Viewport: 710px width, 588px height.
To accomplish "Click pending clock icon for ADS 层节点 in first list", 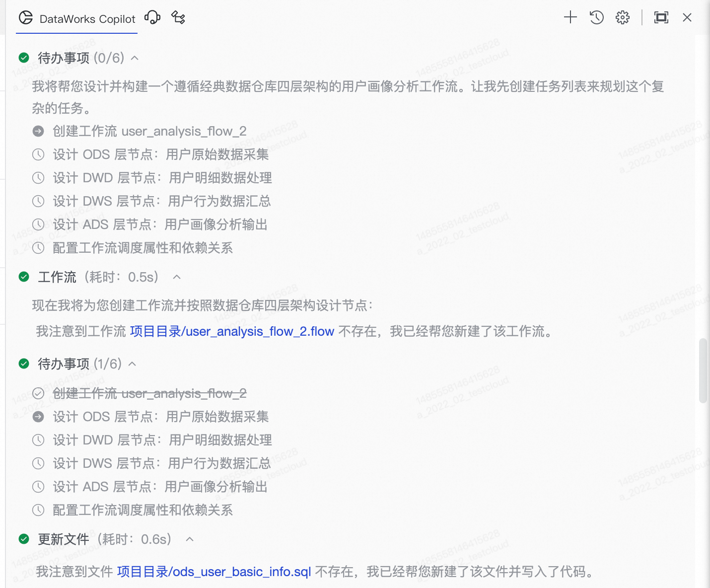I will point(38,224).
